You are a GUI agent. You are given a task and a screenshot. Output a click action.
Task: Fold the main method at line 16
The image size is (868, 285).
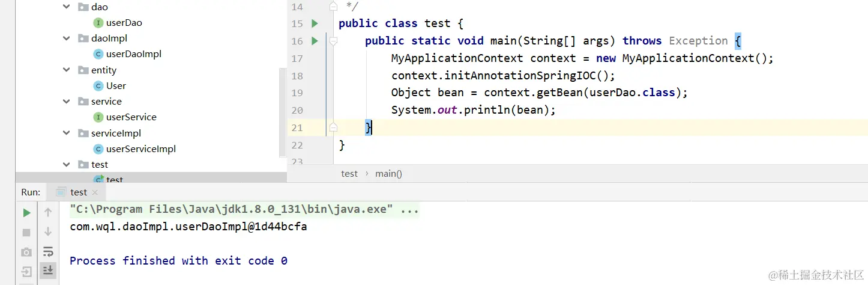[333, 41]
